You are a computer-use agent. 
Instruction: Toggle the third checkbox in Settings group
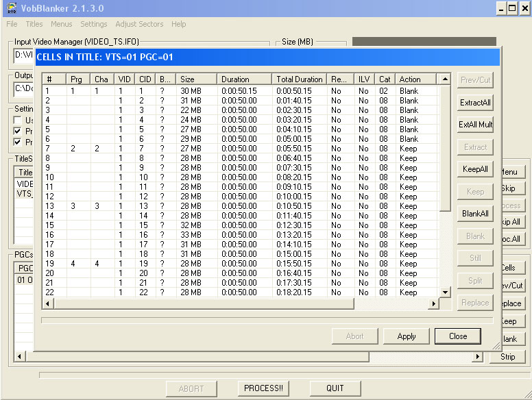click(x=19, y=142)
